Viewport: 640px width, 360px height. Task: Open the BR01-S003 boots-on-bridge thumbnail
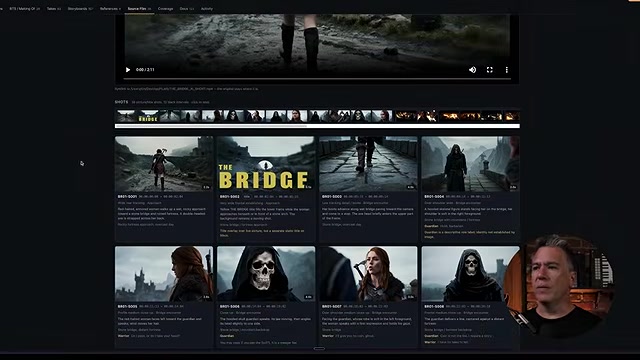pos(368,164)
